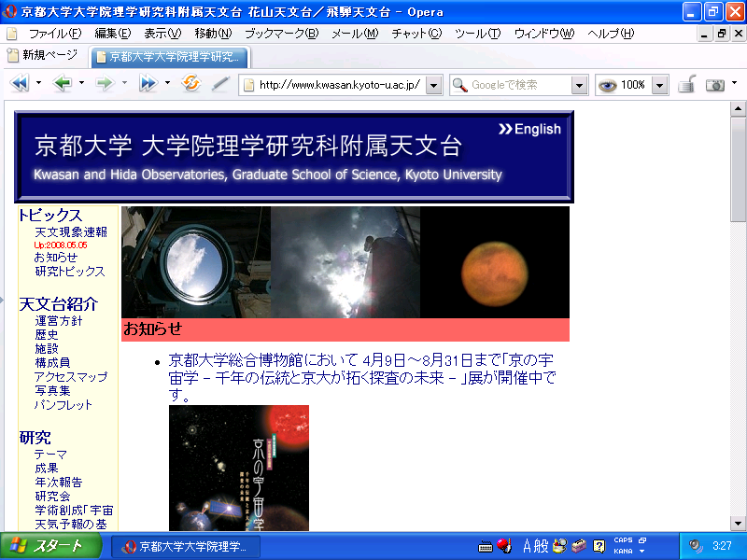Open the 京の宇宙学 exhibition announcement link

click(362, 377)
